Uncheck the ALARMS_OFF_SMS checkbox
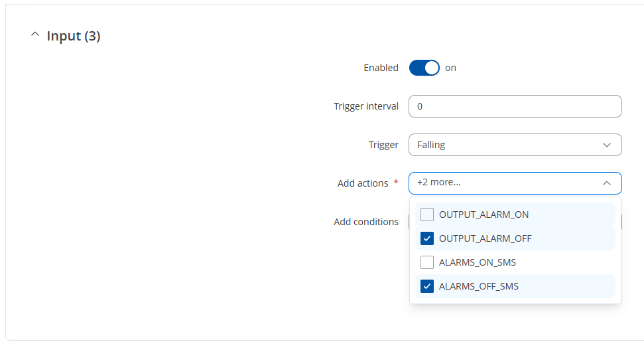 click(427, 286)
